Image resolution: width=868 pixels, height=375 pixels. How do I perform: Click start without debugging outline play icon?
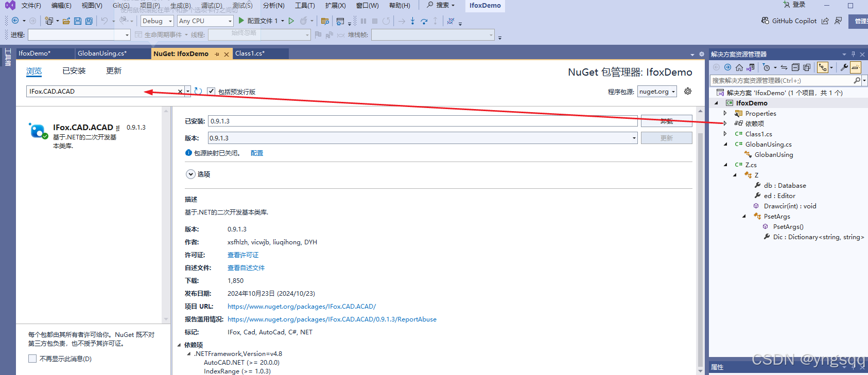[x=291, y=21]
